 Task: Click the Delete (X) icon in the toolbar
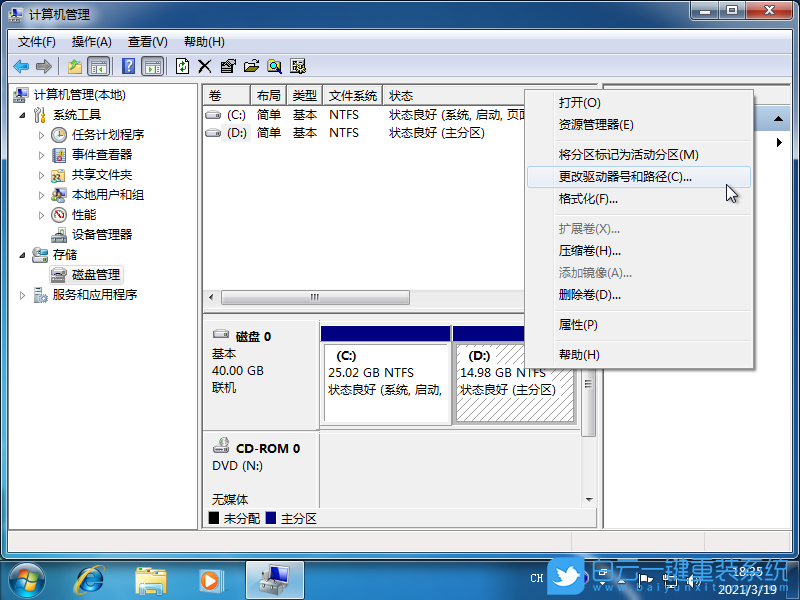click(205, 66)
